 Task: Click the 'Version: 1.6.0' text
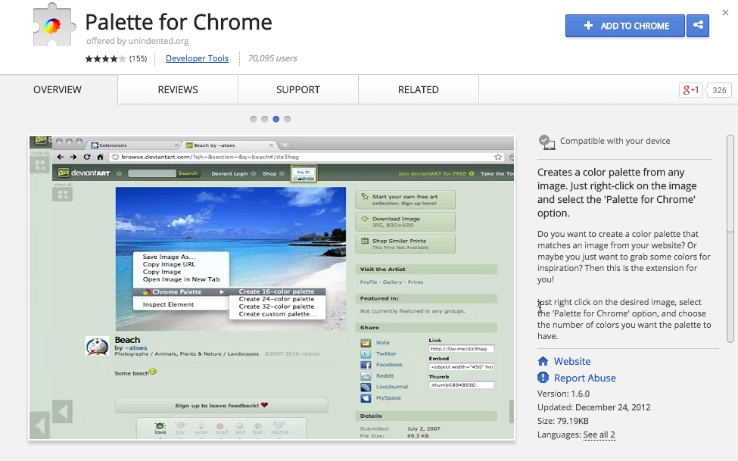pyautogui.click(x=563, y=394)
